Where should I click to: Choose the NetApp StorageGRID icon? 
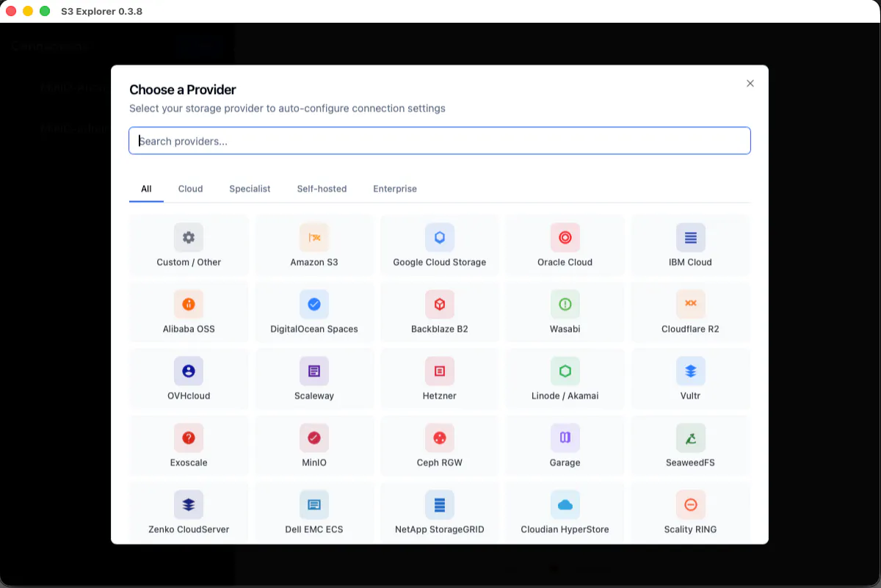[440, 504]
